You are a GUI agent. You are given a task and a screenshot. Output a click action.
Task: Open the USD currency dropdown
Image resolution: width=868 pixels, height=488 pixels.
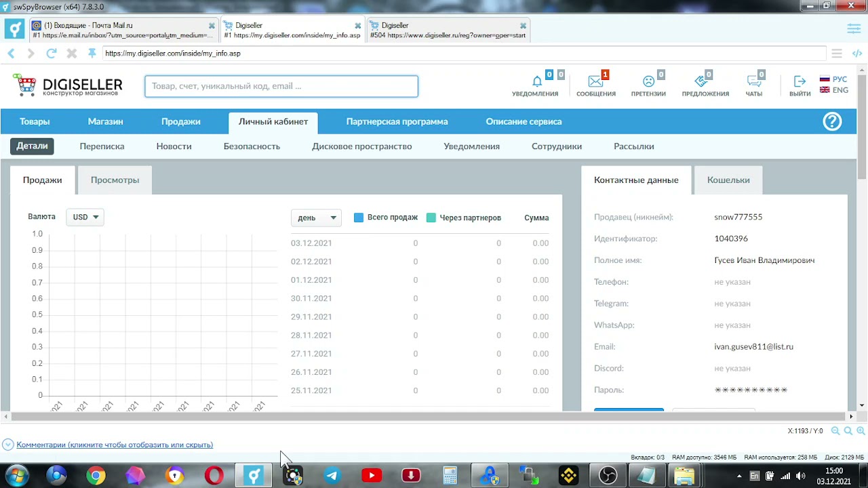click(85, 217)
